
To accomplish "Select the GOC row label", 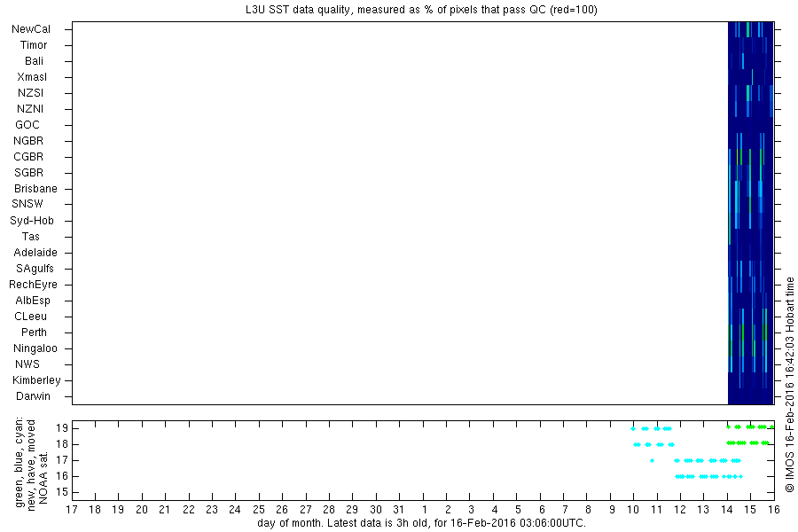I will pos(27,125).
